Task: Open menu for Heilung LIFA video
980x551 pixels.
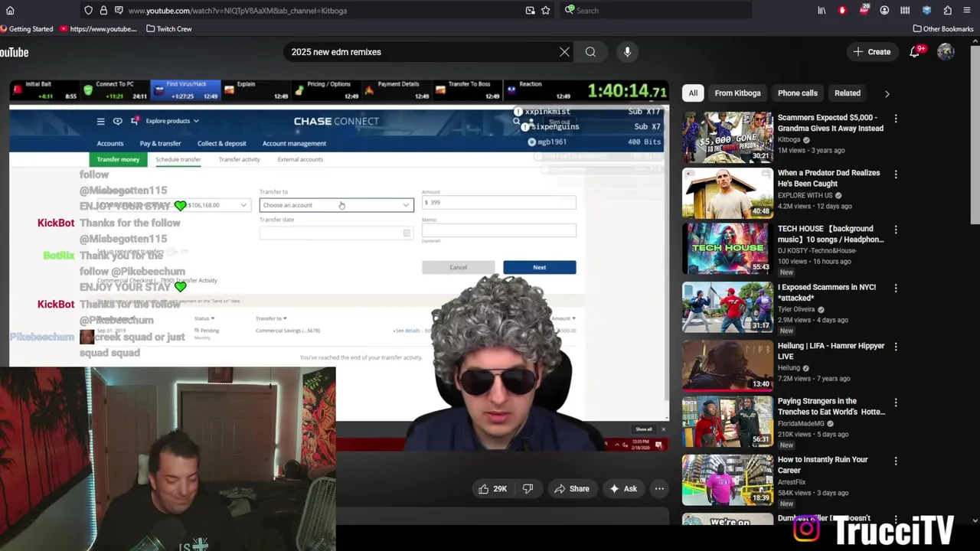Action: (x=896, y=347)
